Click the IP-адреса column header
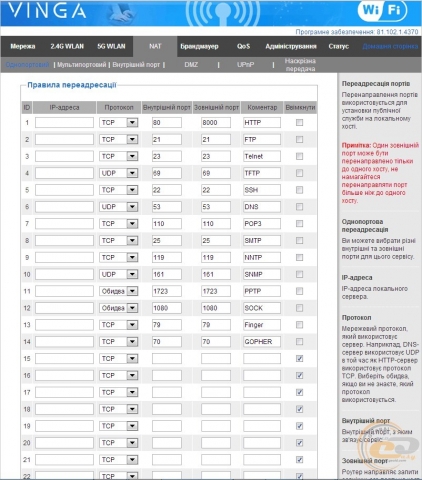Screen dimensions: 422x480 (64, 107)
